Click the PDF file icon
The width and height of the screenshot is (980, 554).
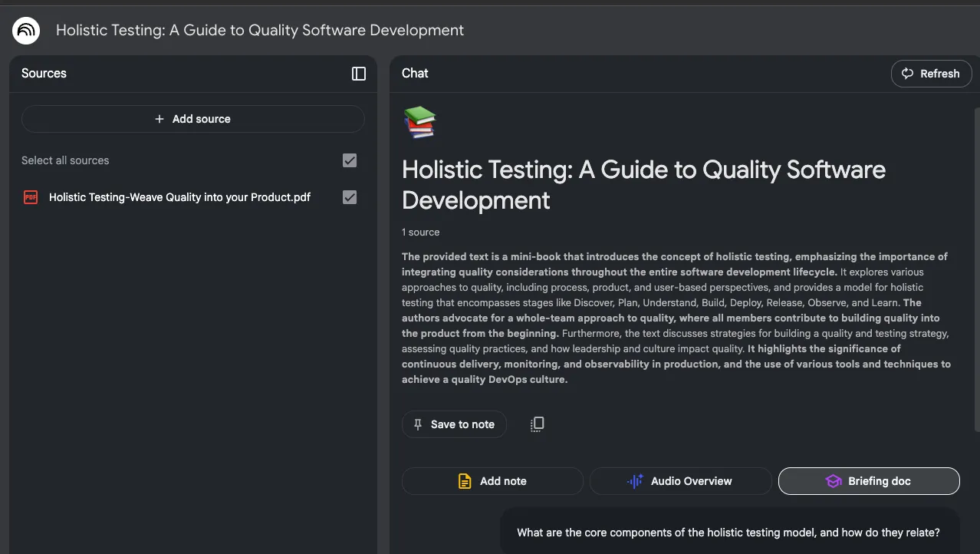pos(31,197)
